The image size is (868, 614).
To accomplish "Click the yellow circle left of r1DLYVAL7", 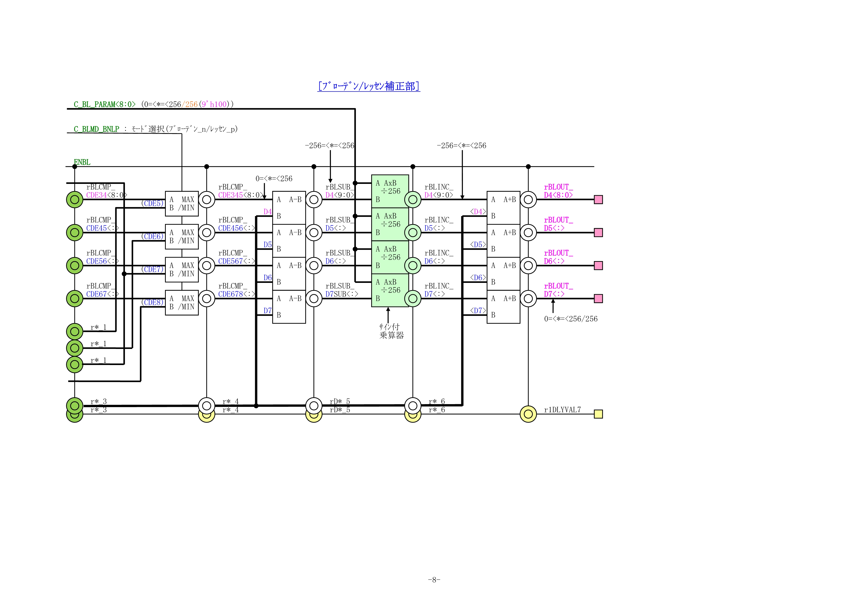I will point(528,414).
